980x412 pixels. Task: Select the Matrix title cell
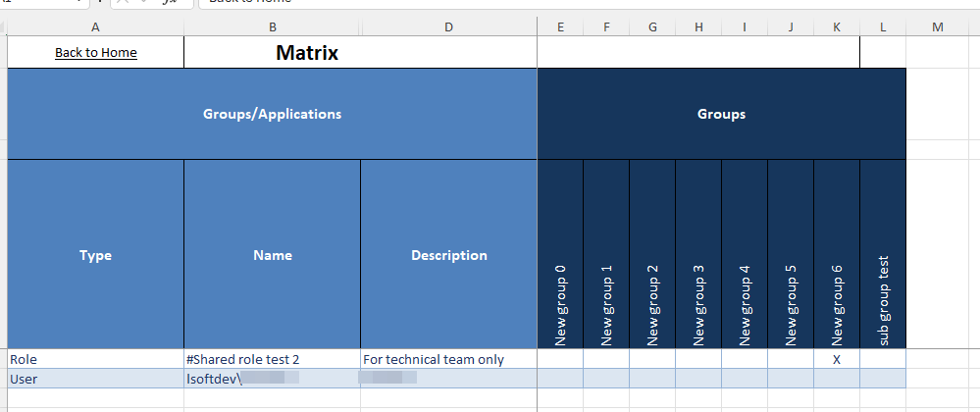pos(307,53)
